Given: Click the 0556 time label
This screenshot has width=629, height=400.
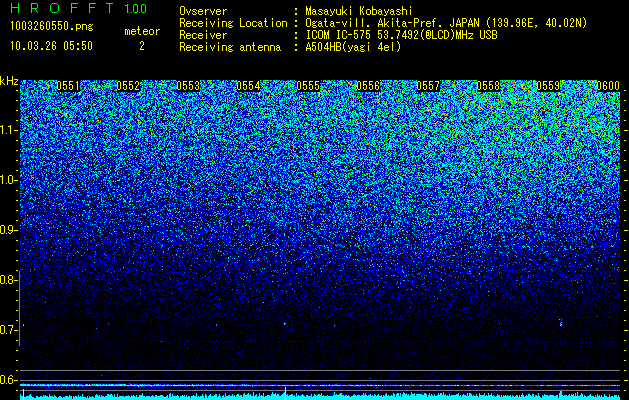Looking at the screenshot, I should pyautogui.click(x=368, y=86).
